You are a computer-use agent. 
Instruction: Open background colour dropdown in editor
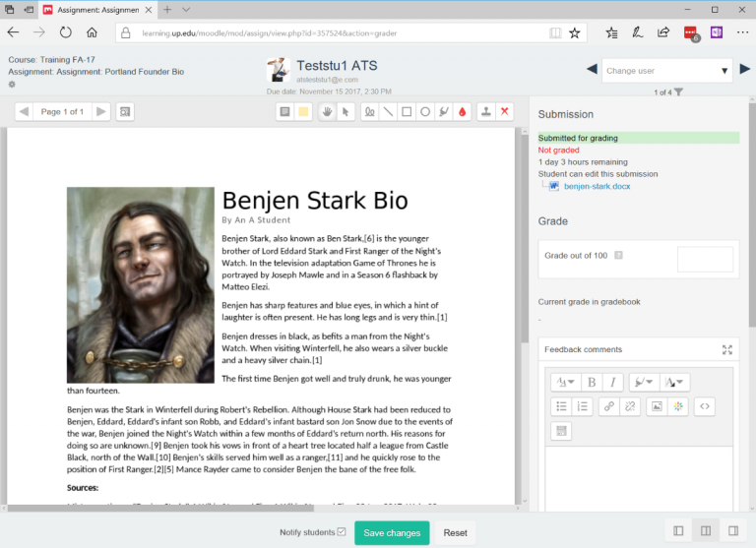(644, 382)
